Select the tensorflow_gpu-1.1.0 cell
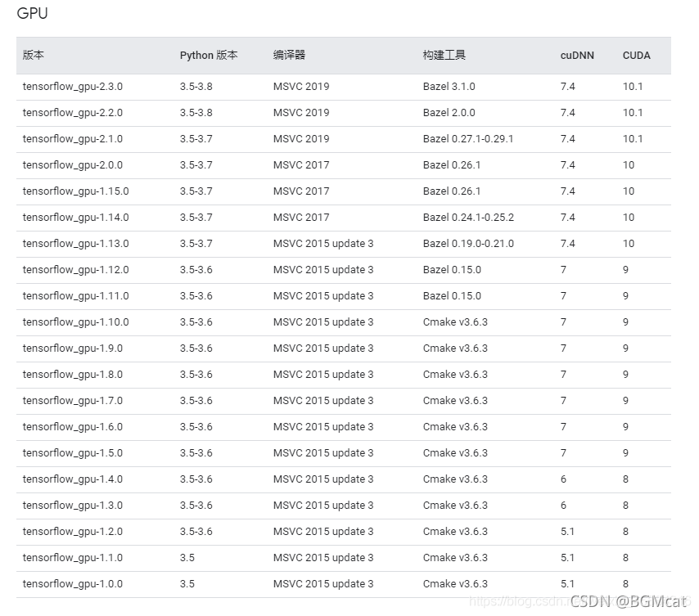The image size is (699, 616). coord(73,558)
